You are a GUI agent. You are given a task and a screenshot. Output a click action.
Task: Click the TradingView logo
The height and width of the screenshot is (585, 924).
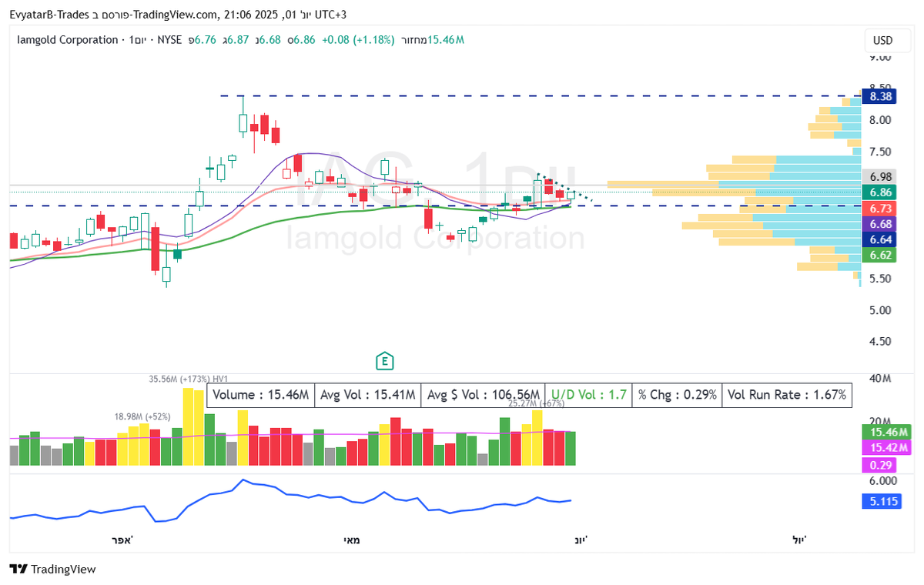pos(53,569)
